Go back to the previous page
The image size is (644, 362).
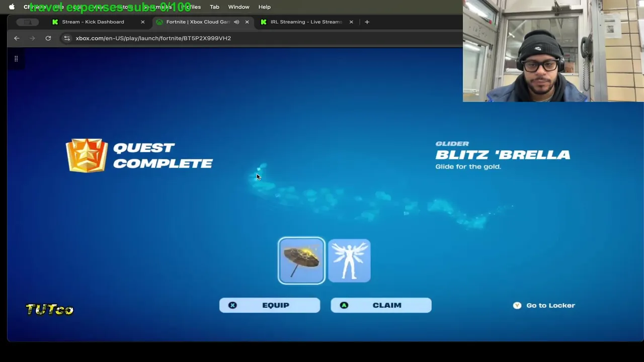17,38
